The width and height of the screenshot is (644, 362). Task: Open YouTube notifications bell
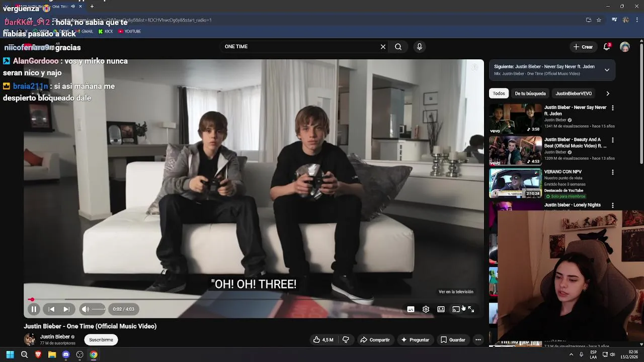coord(607,47)
